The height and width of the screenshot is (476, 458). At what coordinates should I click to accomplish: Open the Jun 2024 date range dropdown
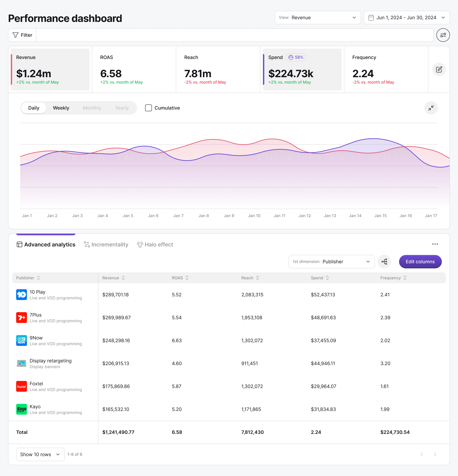coord(407,18)
